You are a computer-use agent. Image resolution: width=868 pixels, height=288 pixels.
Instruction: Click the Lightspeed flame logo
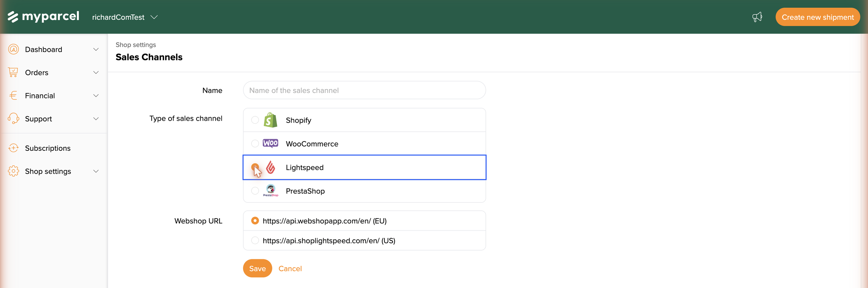click(270, 167)
